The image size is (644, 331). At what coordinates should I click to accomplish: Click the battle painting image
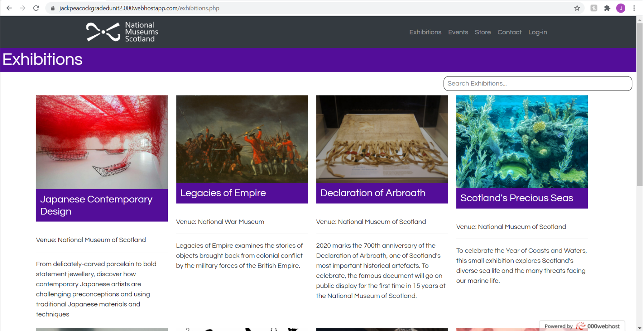(242, 139)
